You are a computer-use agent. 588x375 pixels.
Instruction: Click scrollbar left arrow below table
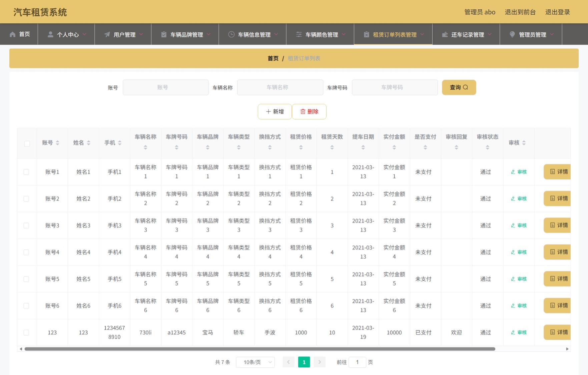21,349
